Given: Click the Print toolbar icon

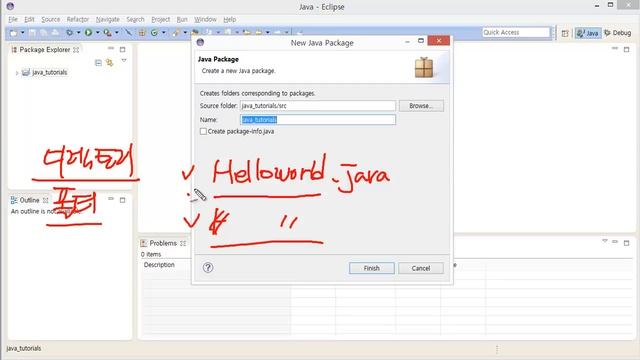Looking at the screenshot, I should click(55, 33).
